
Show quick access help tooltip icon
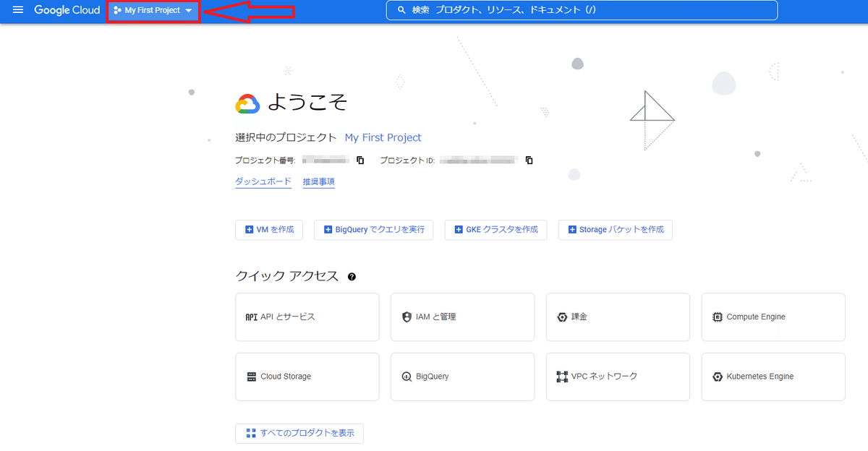(x=352, y=277)
